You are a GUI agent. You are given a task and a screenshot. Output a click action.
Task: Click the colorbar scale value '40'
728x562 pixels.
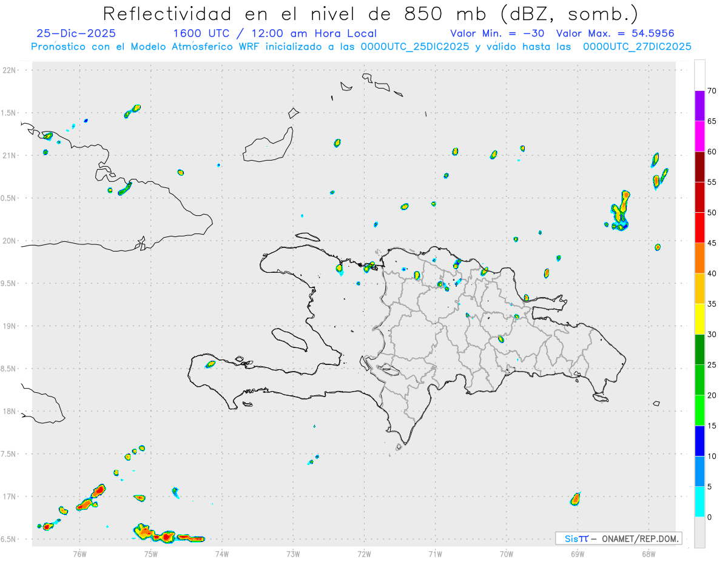click(x=712, y=273)
